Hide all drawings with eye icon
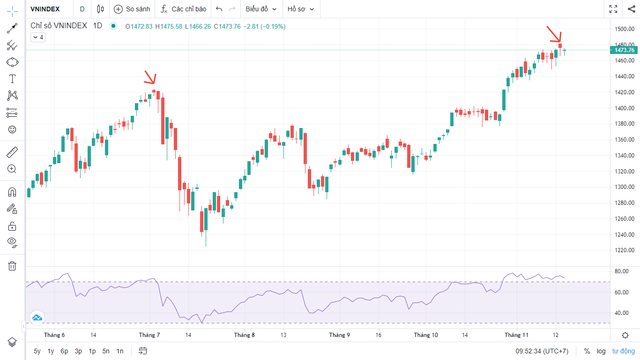The width and height of the screenshot is (640, 360). point(12,242)
